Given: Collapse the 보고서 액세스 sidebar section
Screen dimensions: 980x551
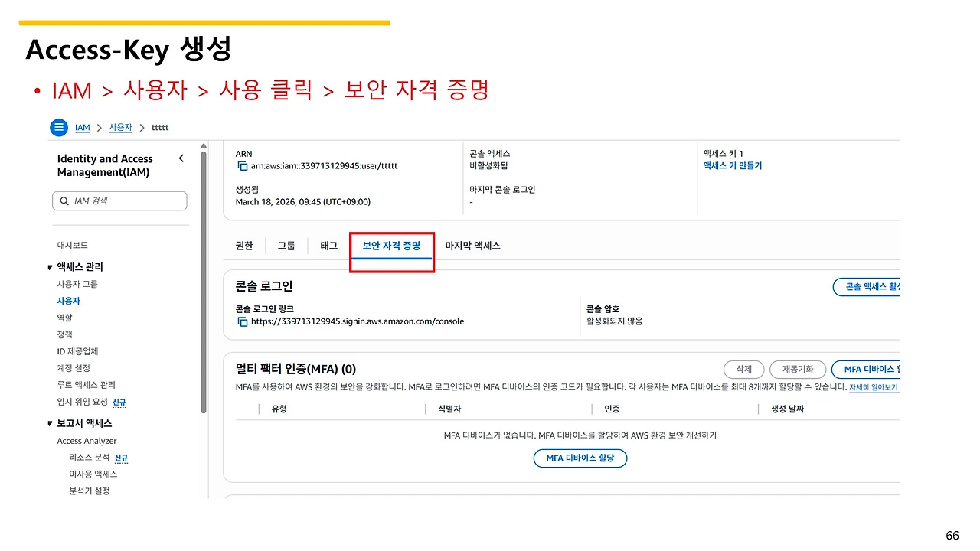Looking at the screenshot, I should [x=49, y=423].
